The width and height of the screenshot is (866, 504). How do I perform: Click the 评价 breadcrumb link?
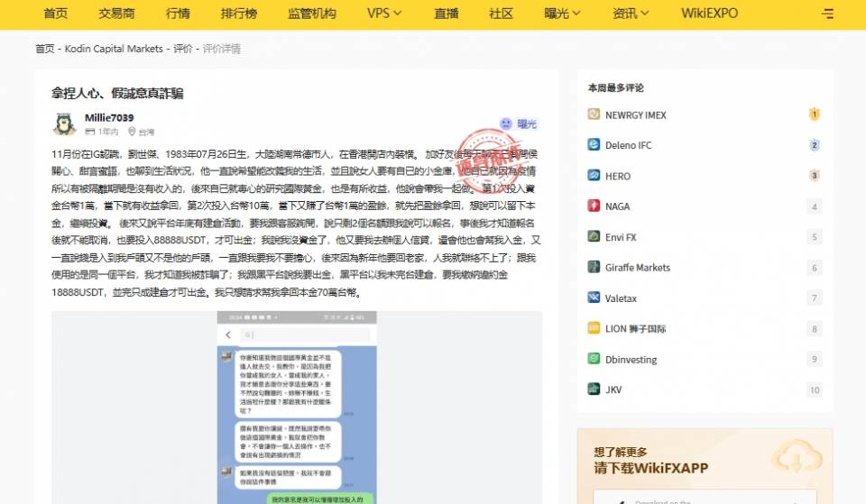tap(183, 49)
